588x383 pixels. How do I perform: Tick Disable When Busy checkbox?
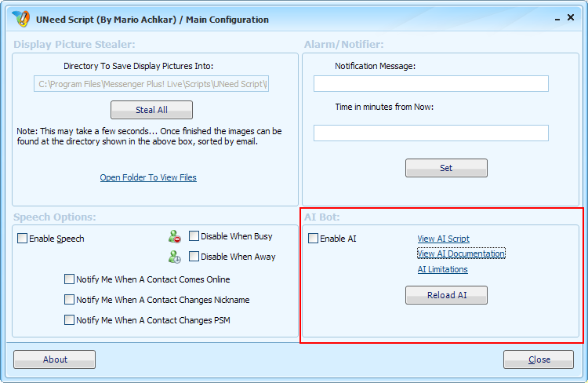[x=194, y=236]
